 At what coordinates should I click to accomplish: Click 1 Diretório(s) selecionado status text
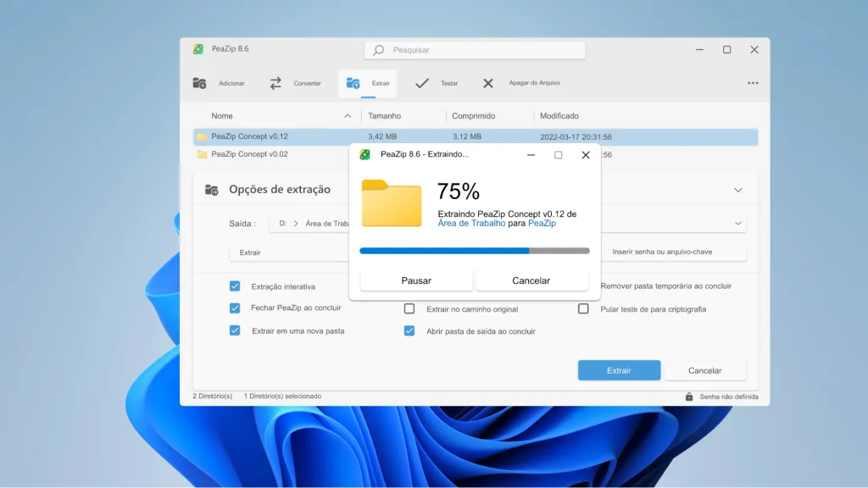coord(282,396)
